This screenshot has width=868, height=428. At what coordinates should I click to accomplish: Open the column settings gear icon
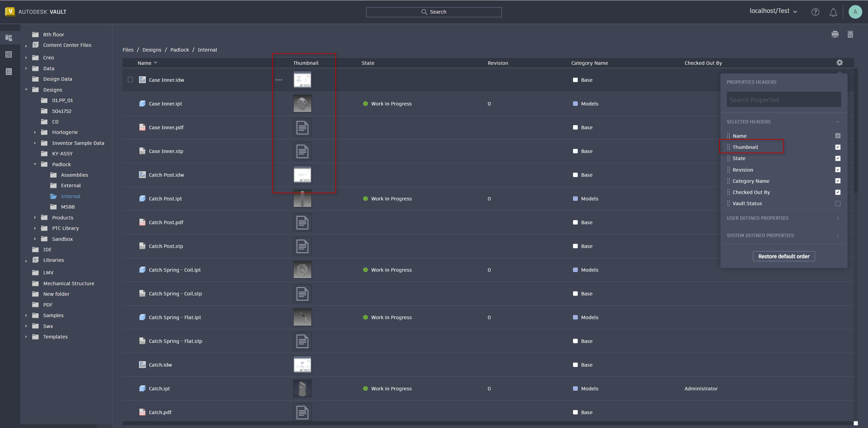coord(840,62)
